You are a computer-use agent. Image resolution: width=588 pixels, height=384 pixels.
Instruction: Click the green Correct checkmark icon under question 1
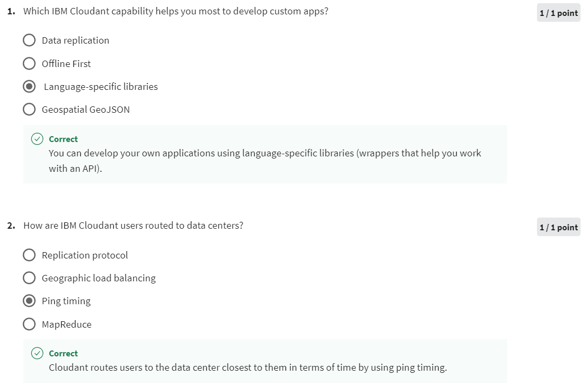pos(36,139)
